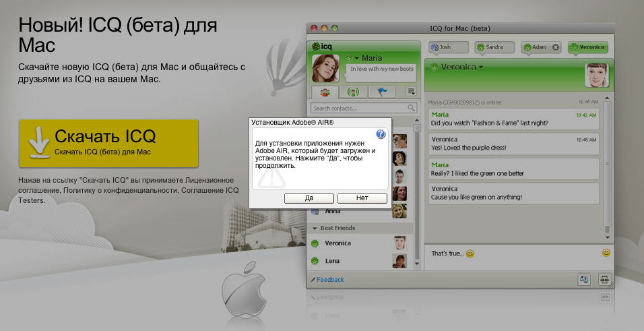Select Lena in the contact list
The image size is (644, 331).
(x=360, y=261)
